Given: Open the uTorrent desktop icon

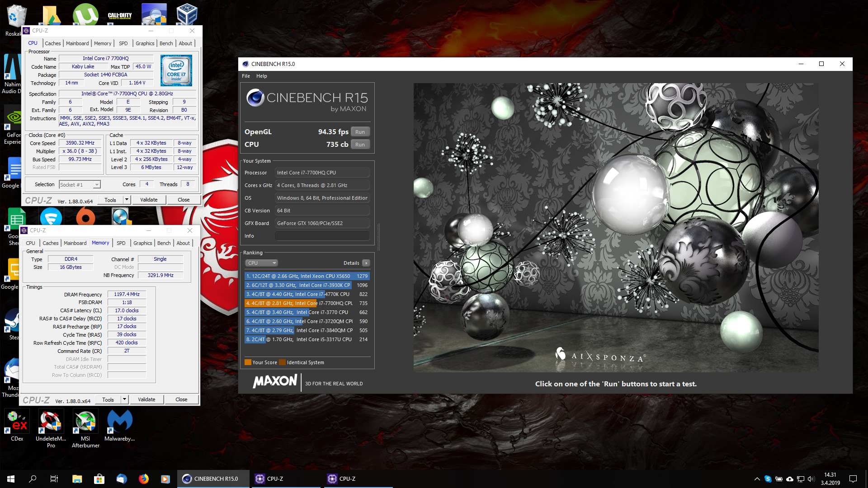Looking at the screenshot, I should (85, 14).
